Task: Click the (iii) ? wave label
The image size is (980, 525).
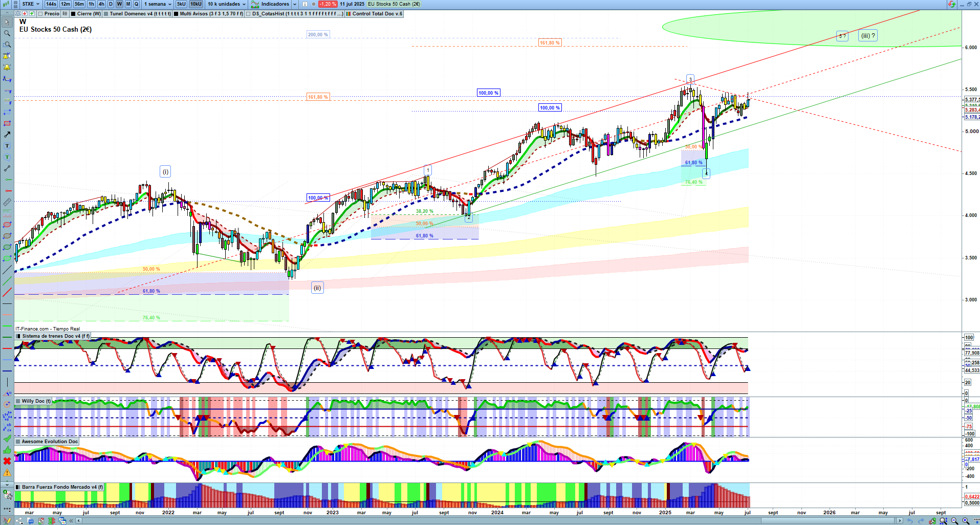Action: point(867,36)
